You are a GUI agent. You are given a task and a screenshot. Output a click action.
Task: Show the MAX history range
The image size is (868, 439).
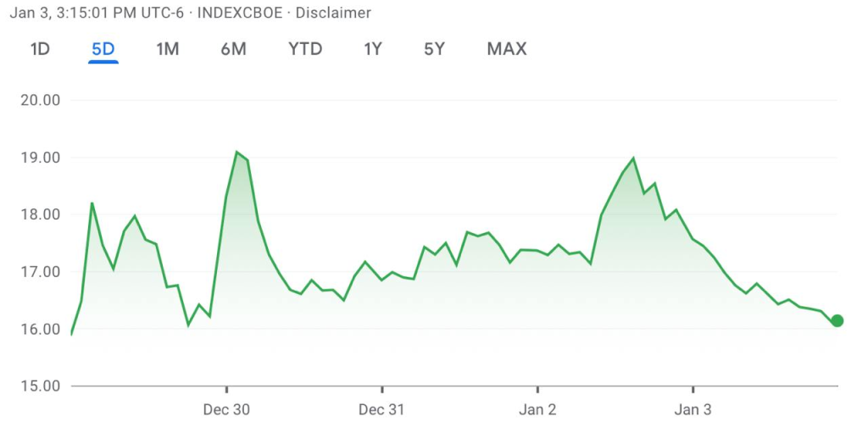[x=506, y=49]
